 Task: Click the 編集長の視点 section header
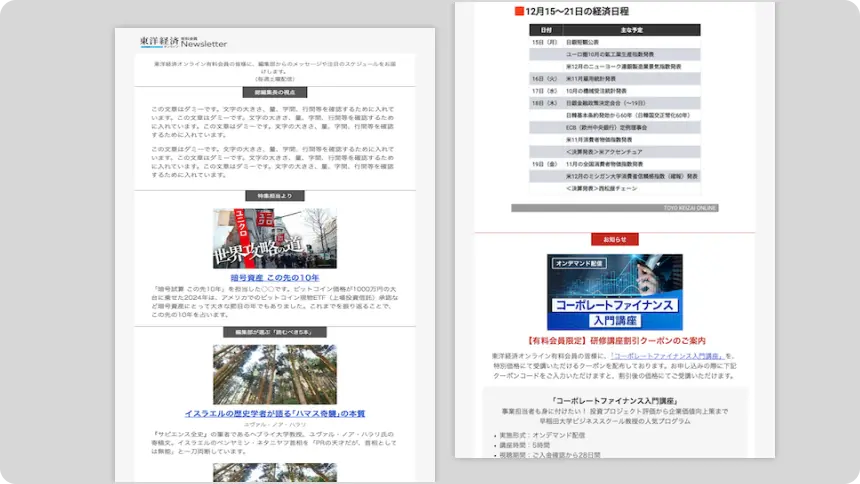click(x=274, y=92)
